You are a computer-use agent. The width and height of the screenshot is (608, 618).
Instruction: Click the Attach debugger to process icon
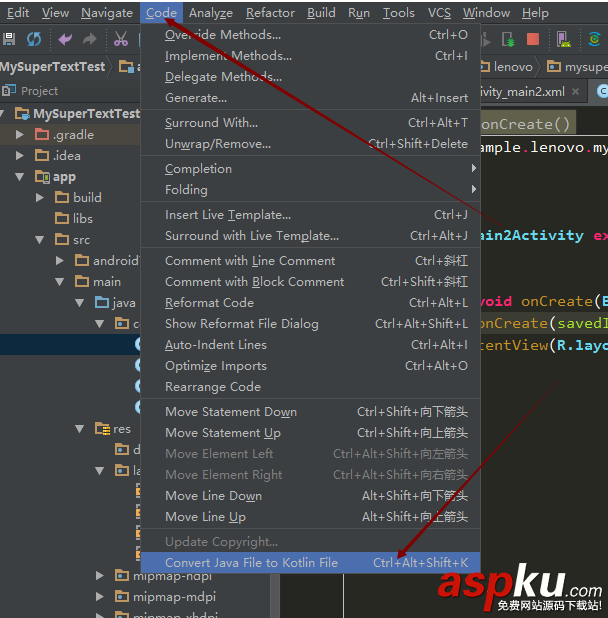click(x=508, y=40)
